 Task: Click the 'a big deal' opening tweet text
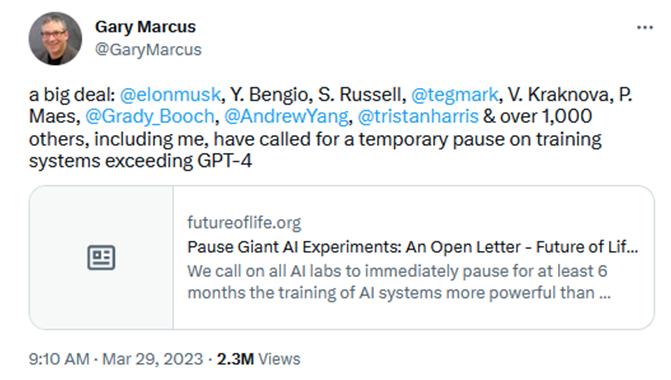click(x=72, y=95)
